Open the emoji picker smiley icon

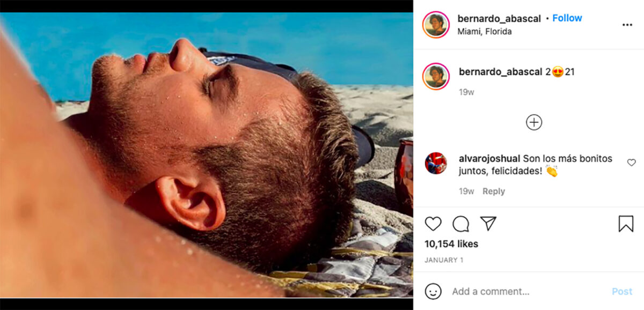[x=433, y=291]
